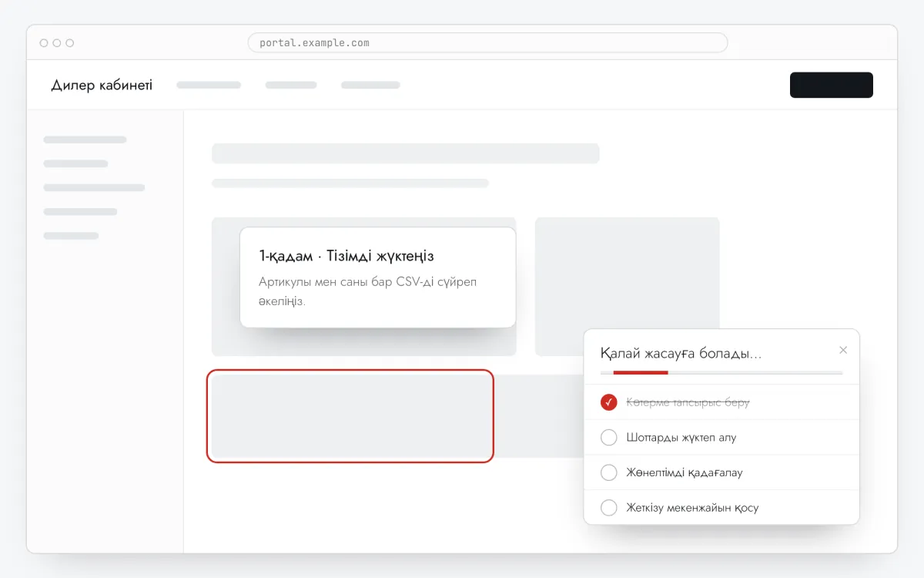The height and width of the screenshot is (578, 924).
Task: Open the third, widest sidebar menu placeholder
Action: coord(94,187)
